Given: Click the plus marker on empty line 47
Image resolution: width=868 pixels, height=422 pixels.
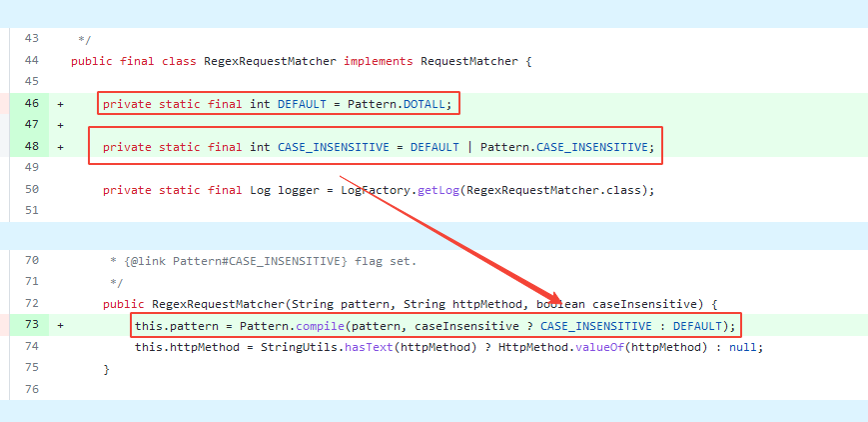Looking at the screenshot, I should click(61, 125).
